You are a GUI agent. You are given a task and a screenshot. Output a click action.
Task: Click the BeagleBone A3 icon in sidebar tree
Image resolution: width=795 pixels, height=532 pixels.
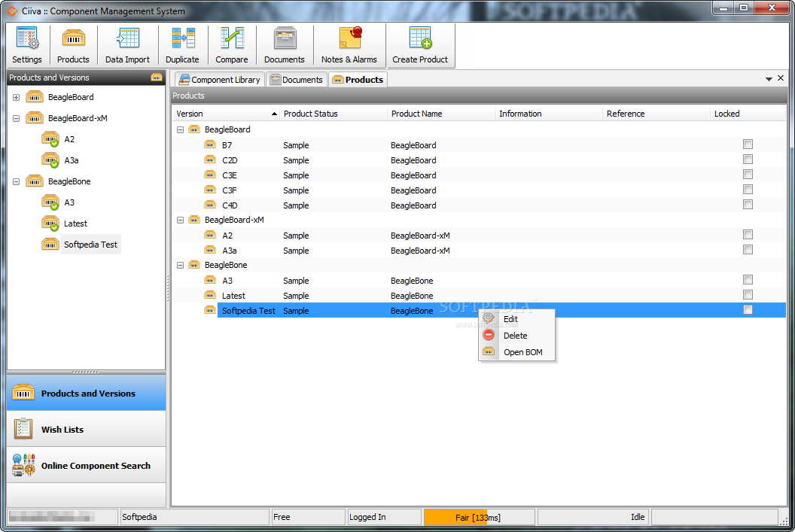(x=50, y=202)
